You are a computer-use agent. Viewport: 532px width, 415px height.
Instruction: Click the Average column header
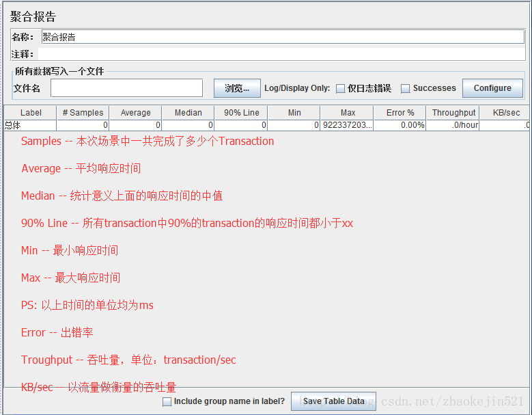pos(135,112)
